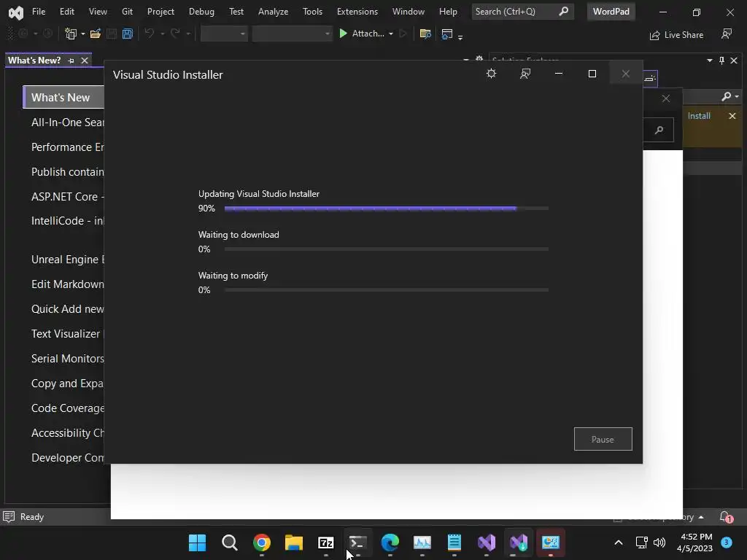The height and width of the screenshot is (560, 747).
Task: Open Visual Studio Installer settings gear
Action: point(491,74)
